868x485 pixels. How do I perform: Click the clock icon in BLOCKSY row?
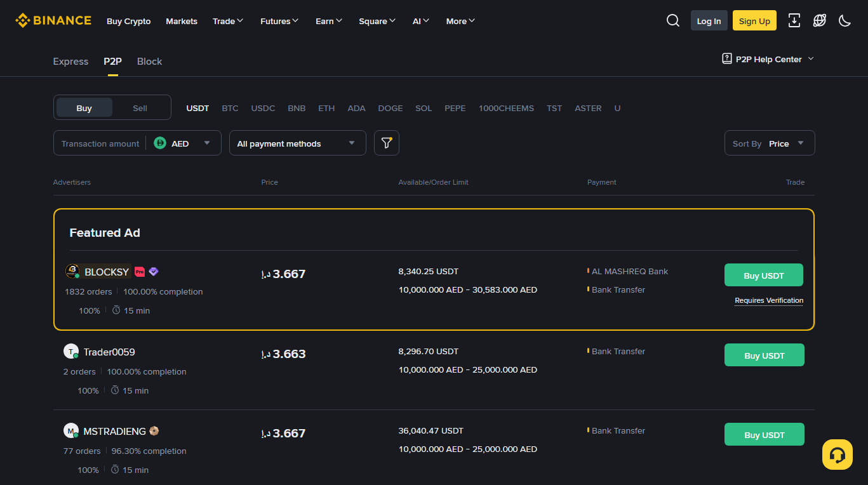tap(116, 310)
